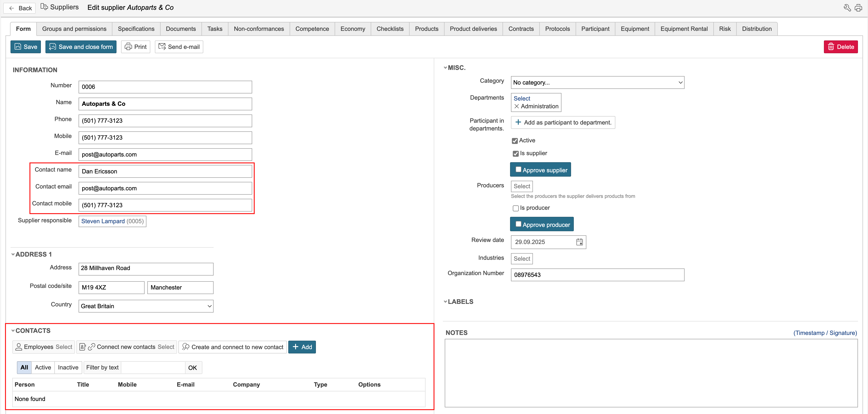Insert Timestamp / Signature in notes
Screen dimensions: 868x414
(825, 333)
